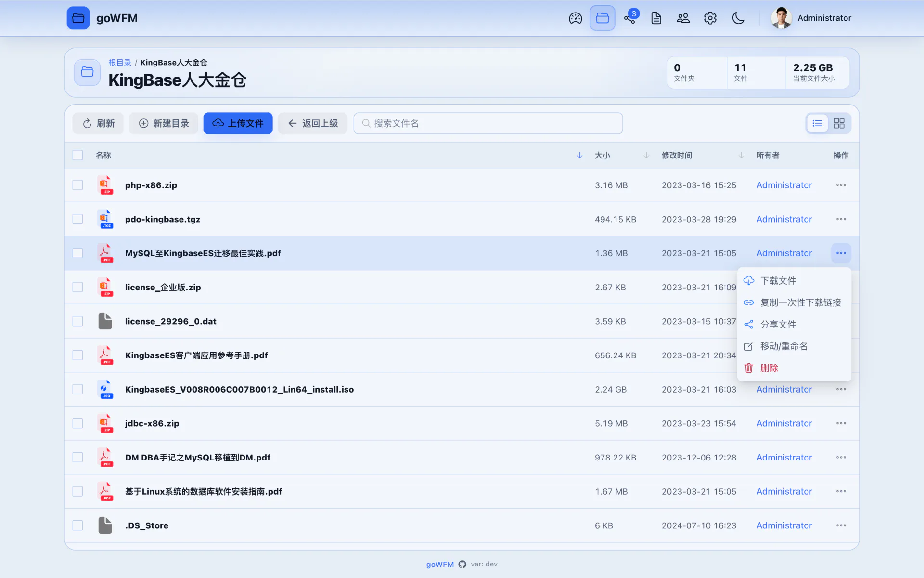Open the GitHub icon in the footer
Screen dimensions: 924x578
[x=462, y=564]
